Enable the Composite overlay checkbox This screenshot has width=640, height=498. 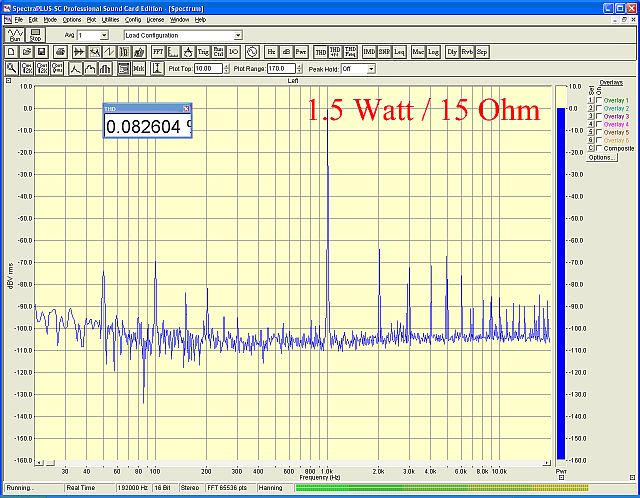pyautogui.click(x=599, y=148)
